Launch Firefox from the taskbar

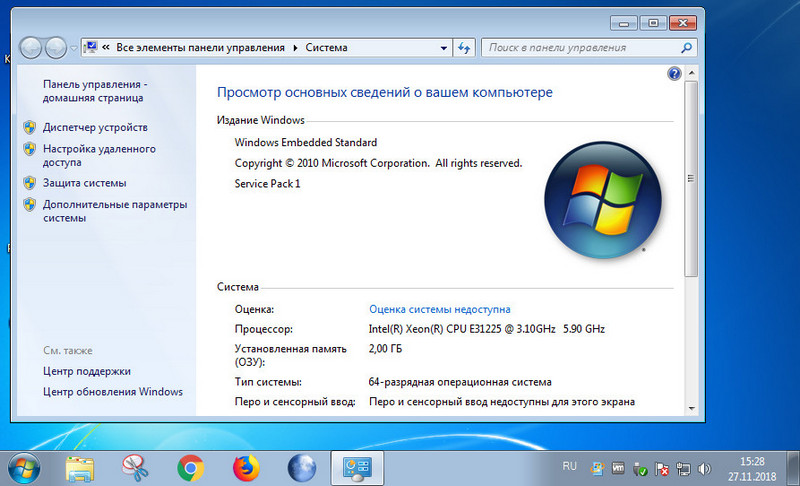(x=246, y=468)
